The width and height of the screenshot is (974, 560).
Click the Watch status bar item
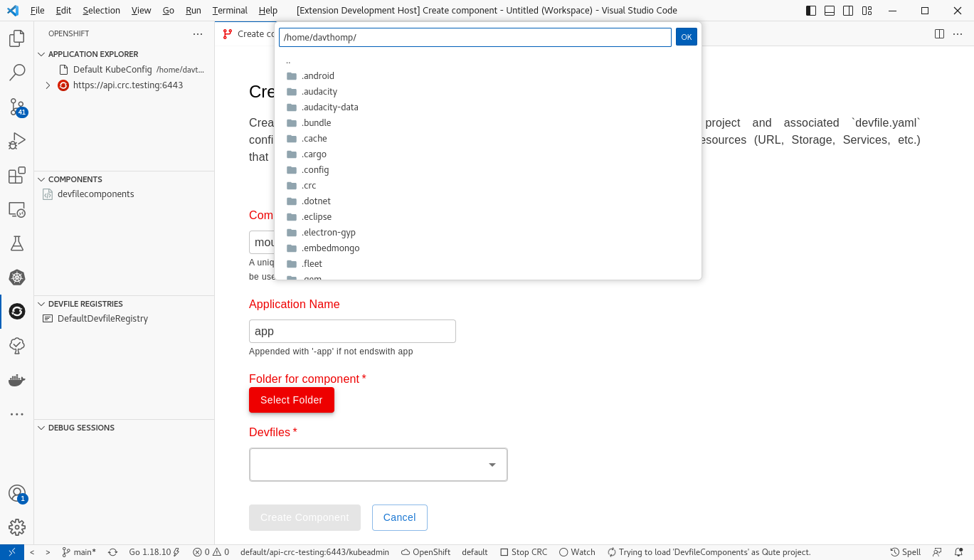pyautogui.click(x=577, y=552)
